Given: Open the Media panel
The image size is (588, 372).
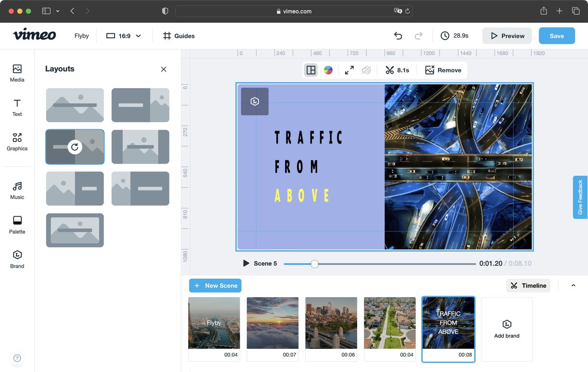Looking at the screenshot, I should [17, 73].
